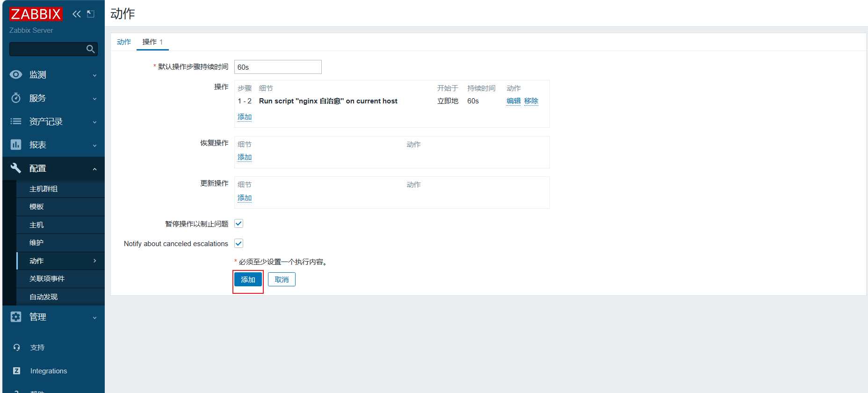This screenshot has height=393, width=868.
Task: Open the 支持 link in sidebar
Action: click(37, 348)
